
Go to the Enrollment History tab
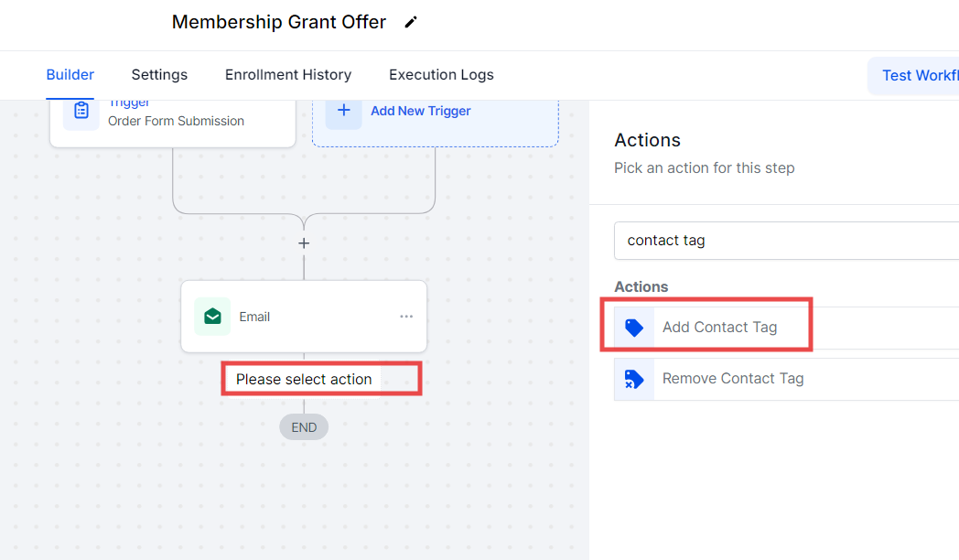click(x=288, y=75)
